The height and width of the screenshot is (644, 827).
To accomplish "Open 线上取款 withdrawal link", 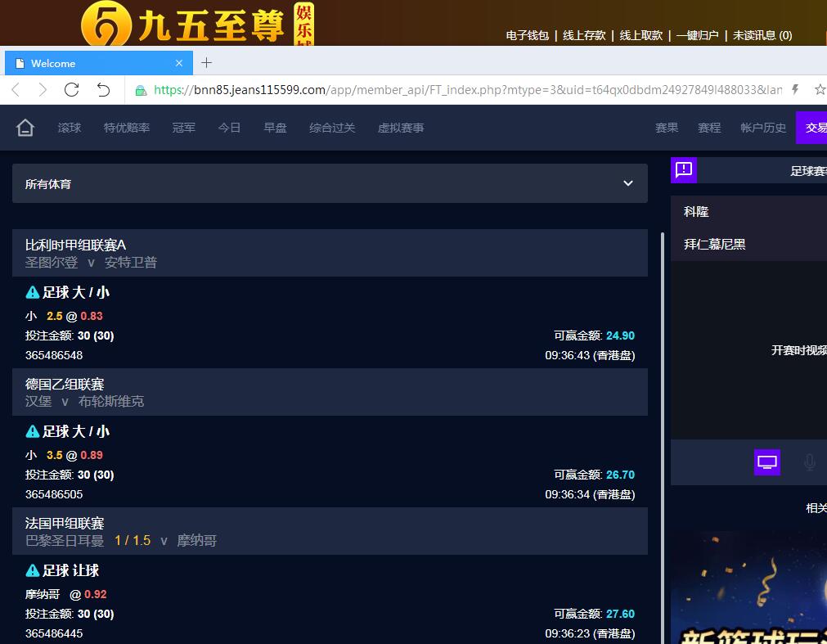I will click(640, 35).
